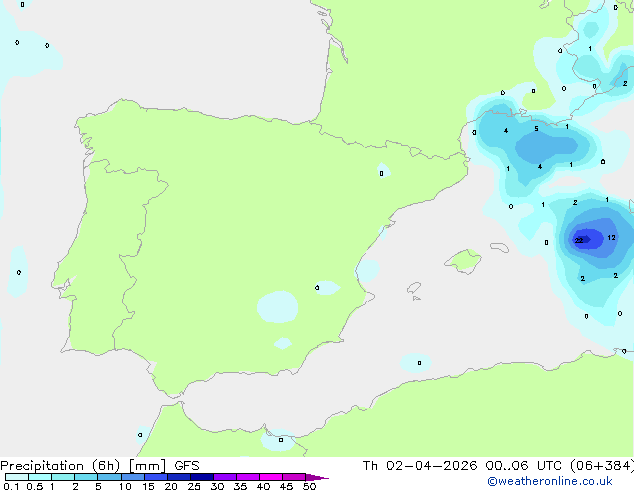Click the '(06+384)' forecast offset text

click(x=602, y=466)
